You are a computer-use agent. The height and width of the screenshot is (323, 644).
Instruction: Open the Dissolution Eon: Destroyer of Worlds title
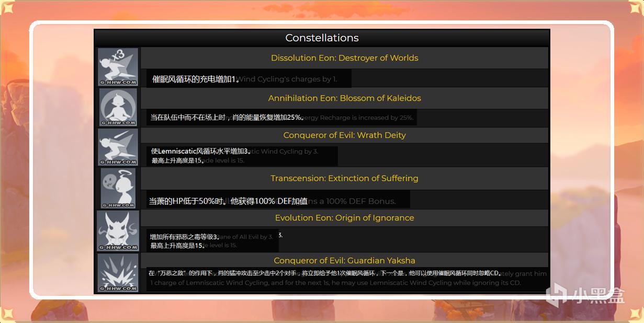(344, 58)
